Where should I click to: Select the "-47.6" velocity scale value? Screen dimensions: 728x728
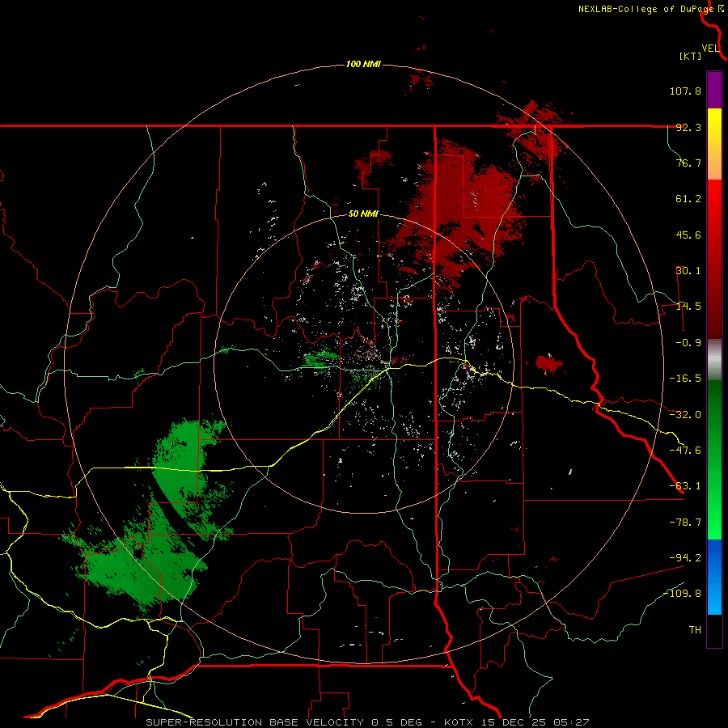tap(685, 451)
